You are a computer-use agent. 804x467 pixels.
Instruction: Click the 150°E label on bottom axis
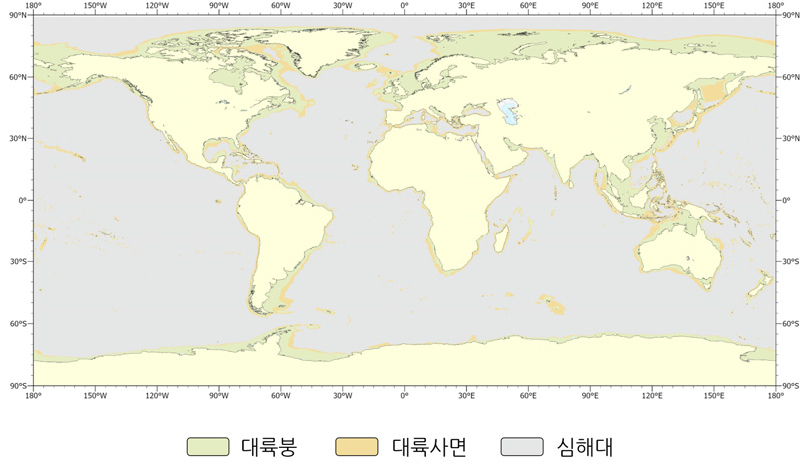(714, 396)
